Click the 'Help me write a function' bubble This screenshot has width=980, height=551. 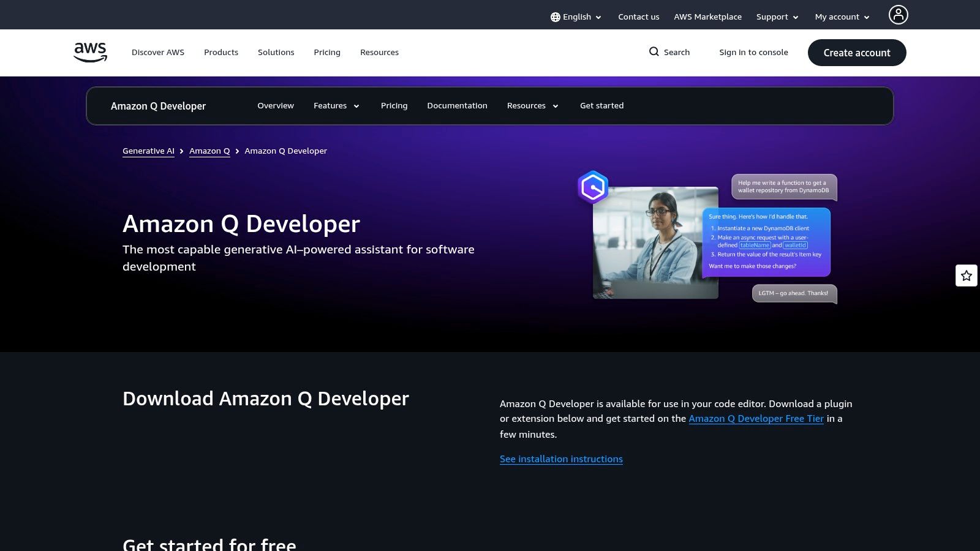[x=784, y=187]
